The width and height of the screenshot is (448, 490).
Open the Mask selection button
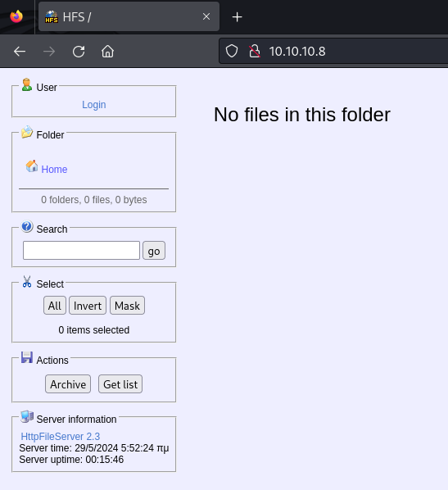click(127, 306)
